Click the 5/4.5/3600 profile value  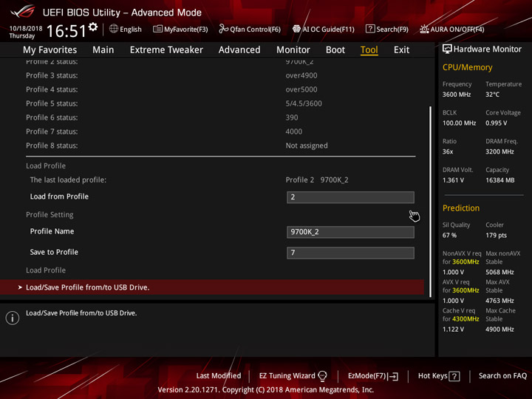point(304,103)
